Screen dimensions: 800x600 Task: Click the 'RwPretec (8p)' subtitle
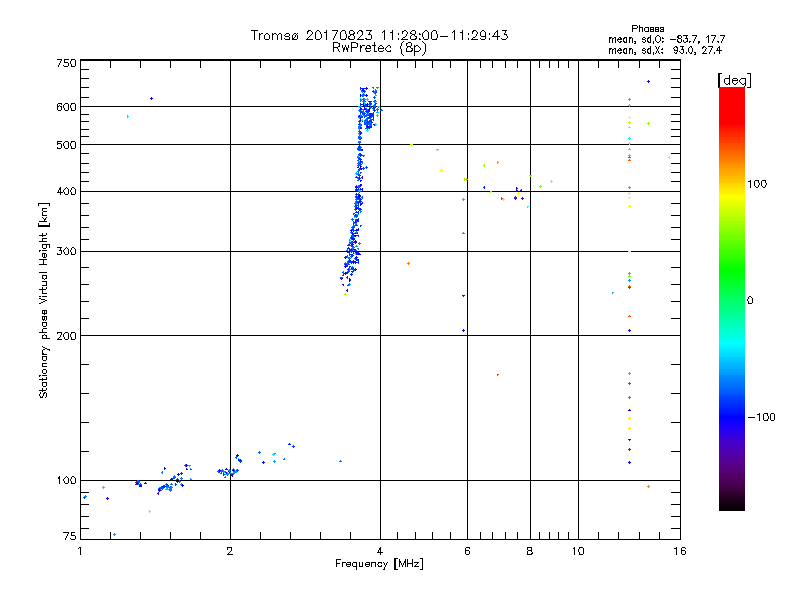379,48
